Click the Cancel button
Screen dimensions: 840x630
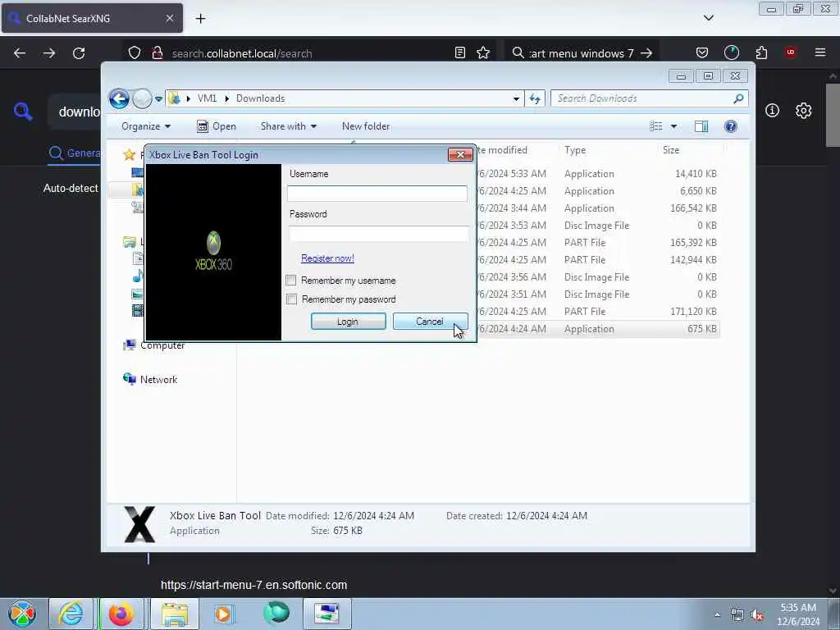click(430, 322)
